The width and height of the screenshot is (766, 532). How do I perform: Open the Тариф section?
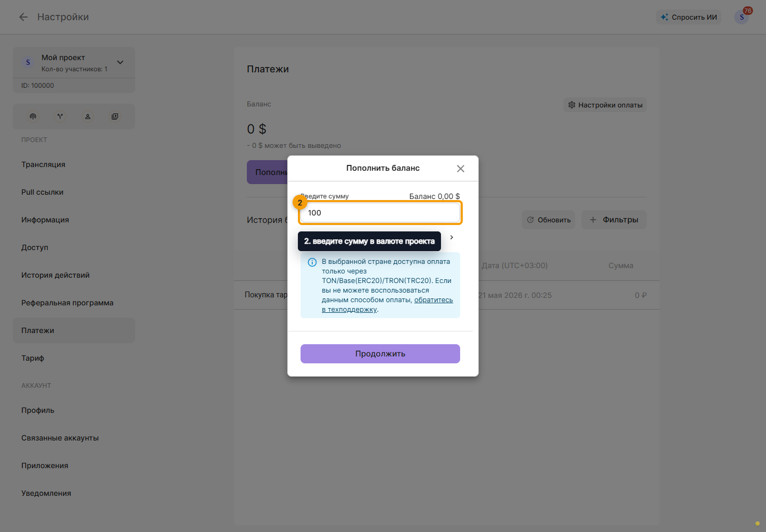pyautogui.click(x=74, y=358)
